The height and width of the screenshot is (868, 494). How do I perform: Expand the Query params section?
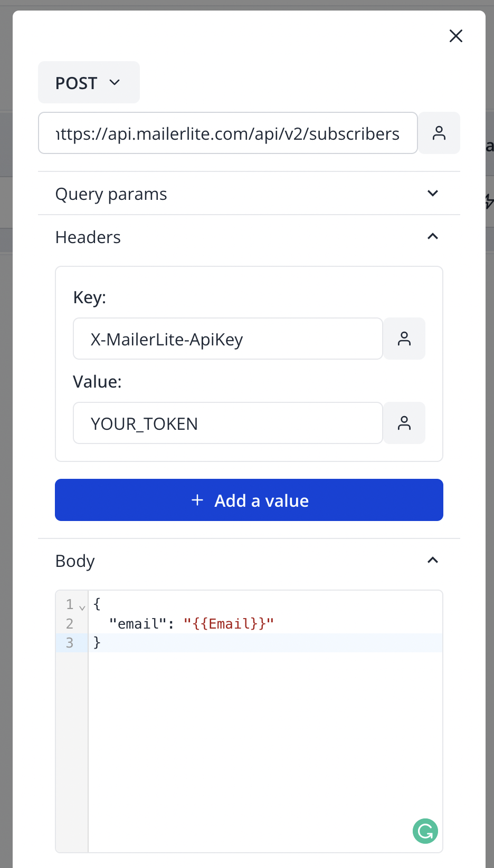click(432, 194)
